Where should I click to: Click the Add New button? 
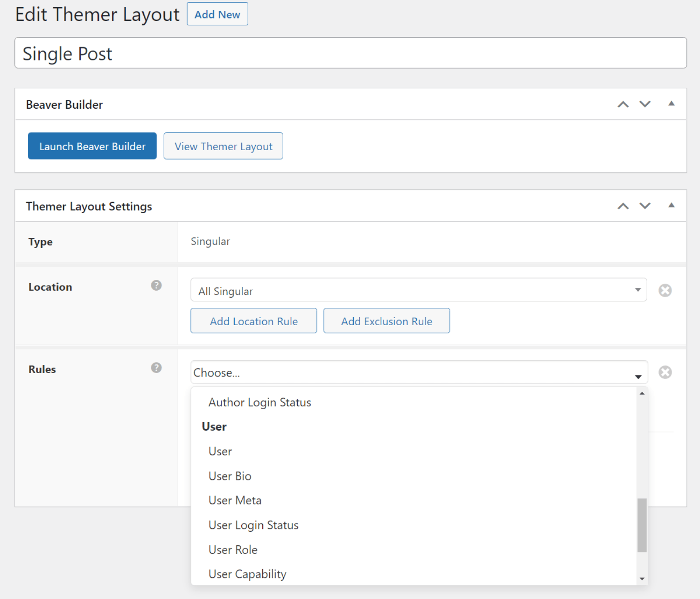coord(217,14)
